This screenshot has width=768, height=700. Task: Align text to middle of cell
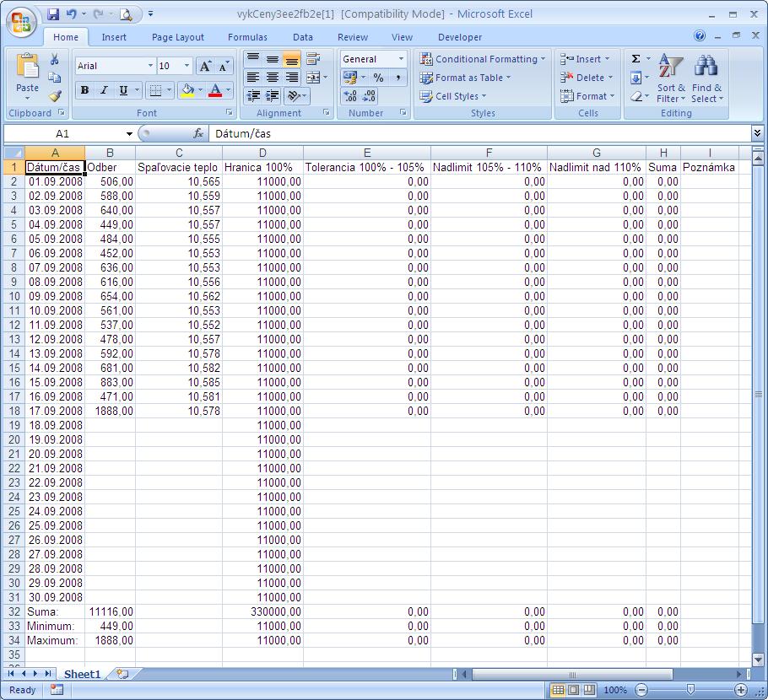point(273,59)
